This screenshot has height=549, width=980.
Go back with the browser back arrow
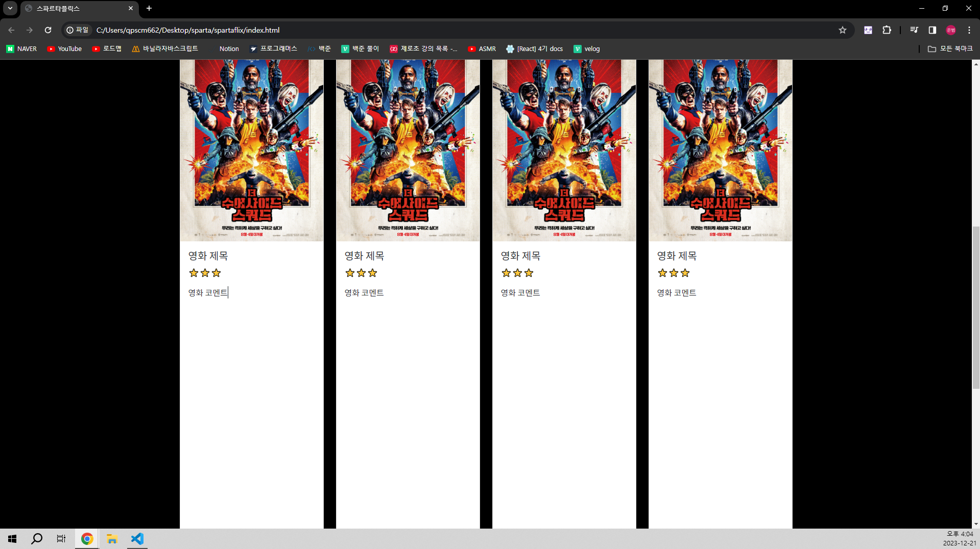(11, 30)
